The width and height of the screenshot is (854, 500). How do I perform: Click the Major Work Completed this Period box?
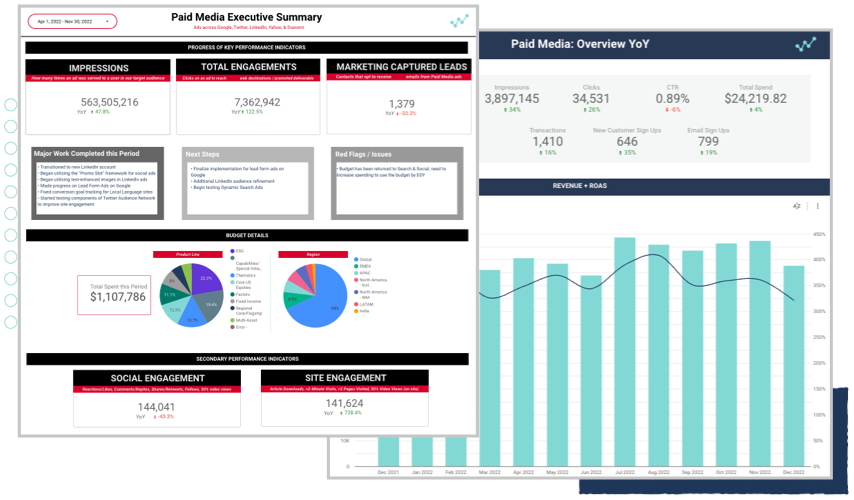click(97, 183)
